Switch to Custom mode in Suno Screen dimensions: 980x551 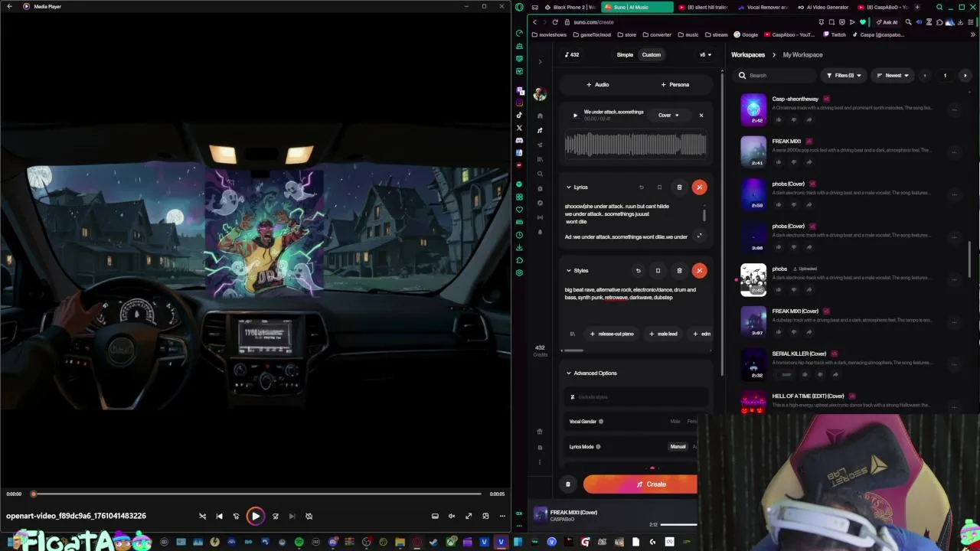652,54
